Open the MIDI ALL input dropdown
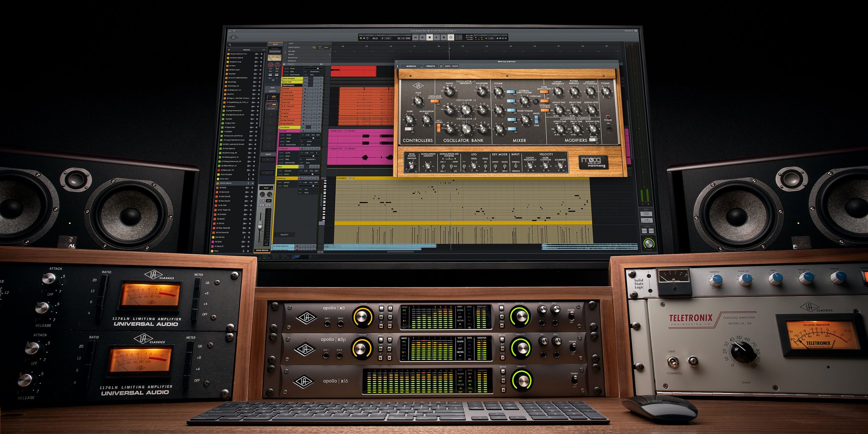868x434 pixels. (x=306, y=189)
